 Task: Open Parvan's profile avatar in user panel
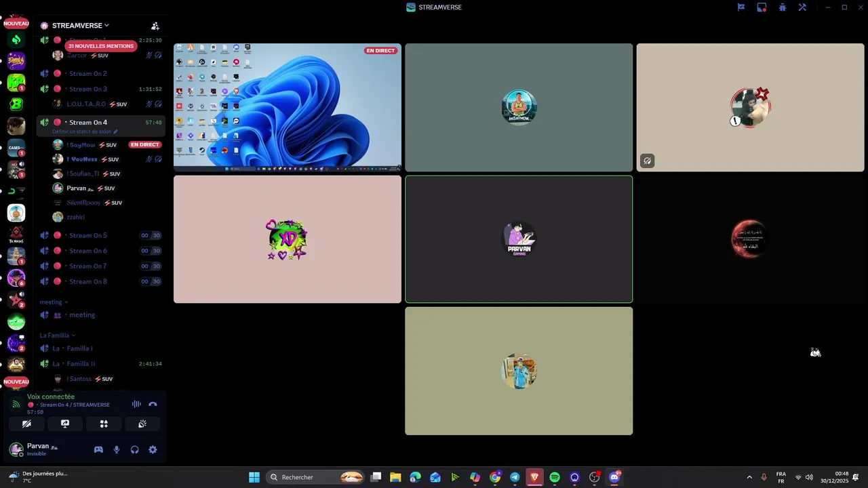point(16,449)
